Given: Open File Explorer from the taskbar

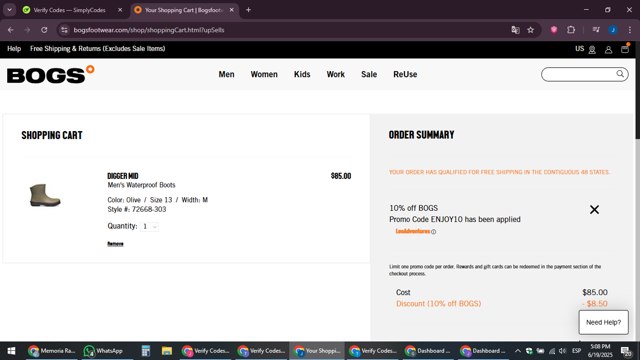Looking at the screenshot, I should pos(167,351).
